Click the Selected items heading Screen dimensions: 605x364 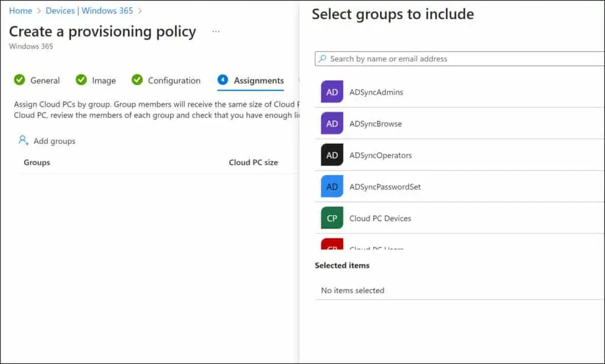[342, 265]
